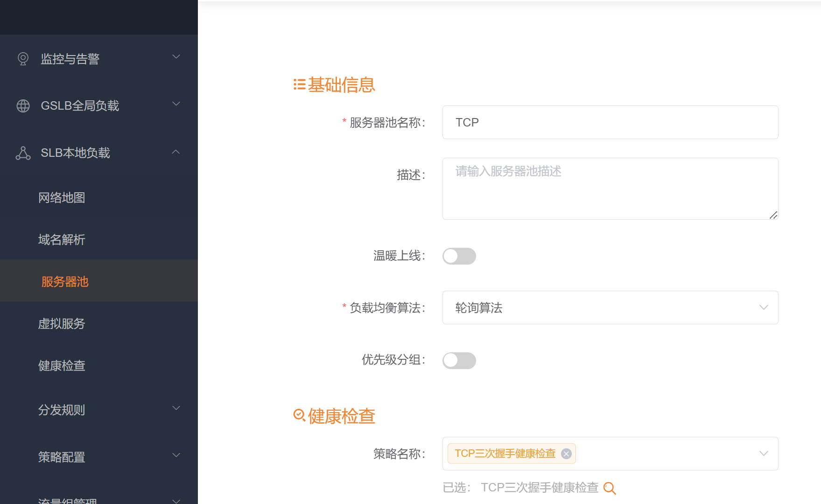Image resolution: width=821 pixels, height=504 pixels.
Task: Click the SLB local load network icon
Action: click(23, 153)
